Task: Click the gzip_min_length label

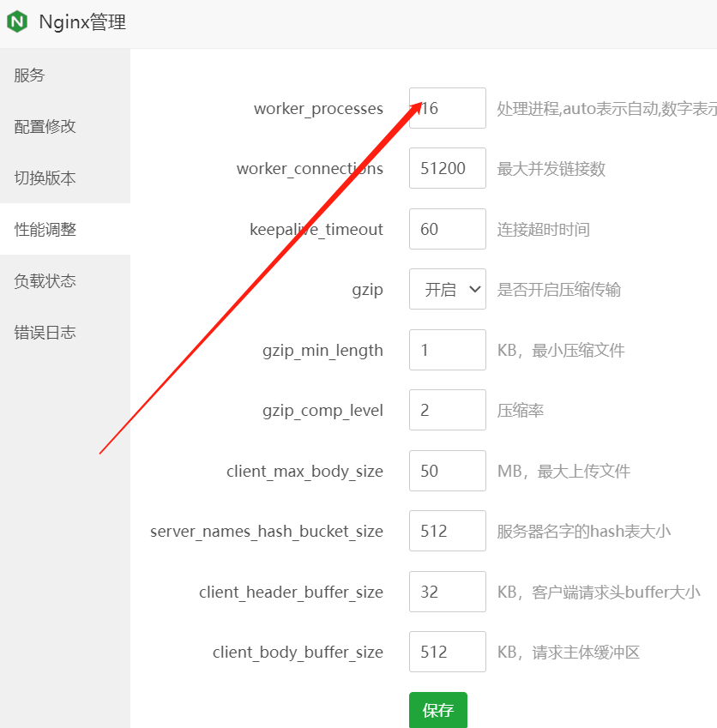Action: point(322,351)
